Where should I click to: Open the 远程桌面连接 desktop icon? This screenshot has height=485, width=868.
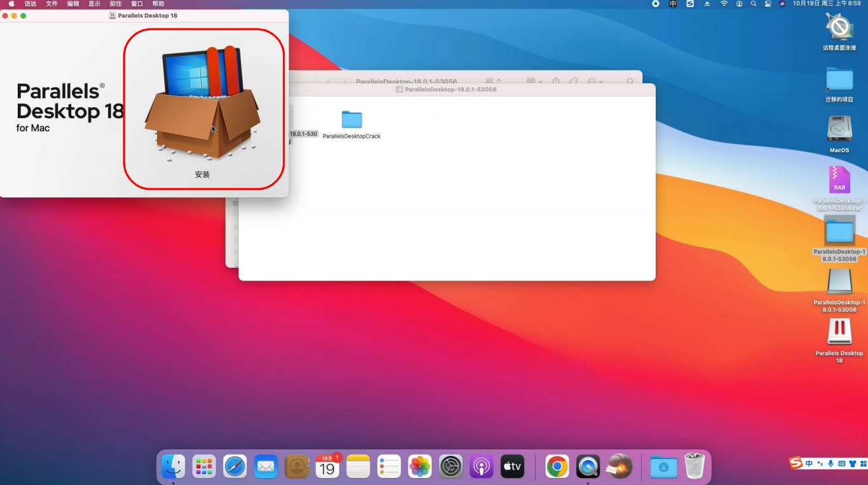click(x=839, y=27)
